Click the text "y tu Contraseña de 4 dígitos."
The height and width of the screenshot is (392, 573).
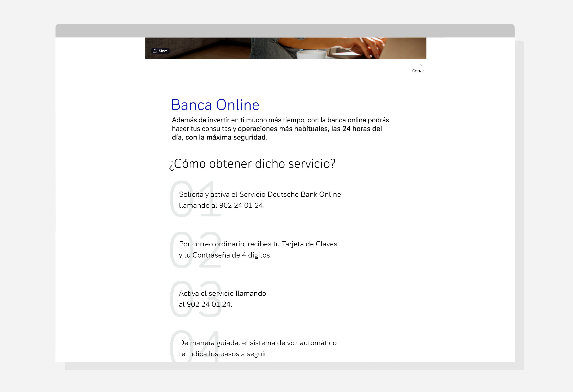[x=225, y=255]
